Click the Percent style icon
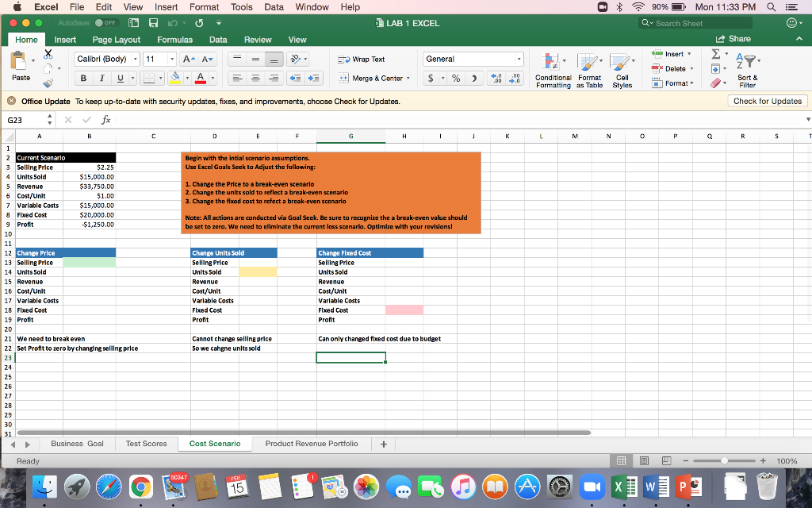The width and height of the screenshot is (812, 508). tap(455, 79)
